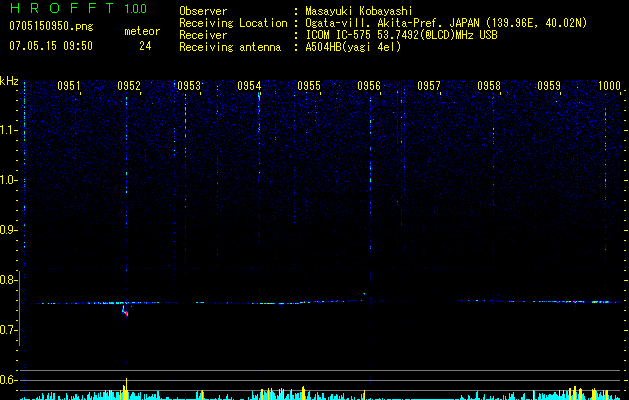Click the Receiving Location label
Viewport: 629px width, 400px height.
pos(233,23)
